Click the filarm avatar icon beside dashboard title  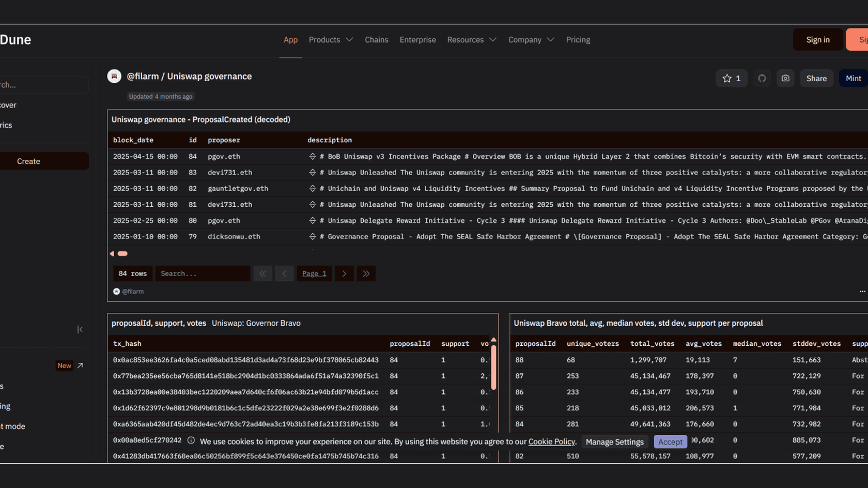pos(114,77)
